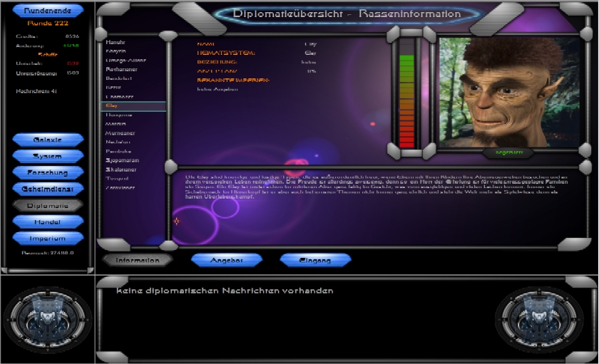Open the Galaxie view

coord(48,140)
